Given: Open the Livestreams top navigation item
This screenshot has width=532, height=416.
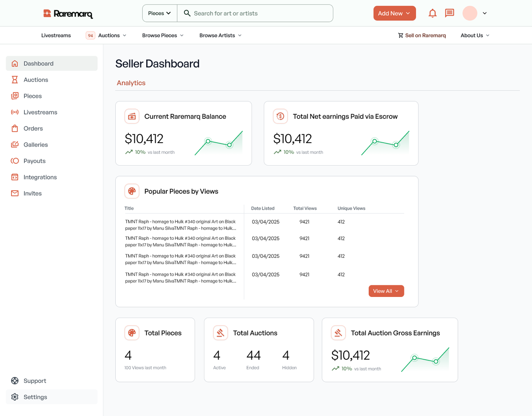Looking at the screenshot, I should click(56, 35).
